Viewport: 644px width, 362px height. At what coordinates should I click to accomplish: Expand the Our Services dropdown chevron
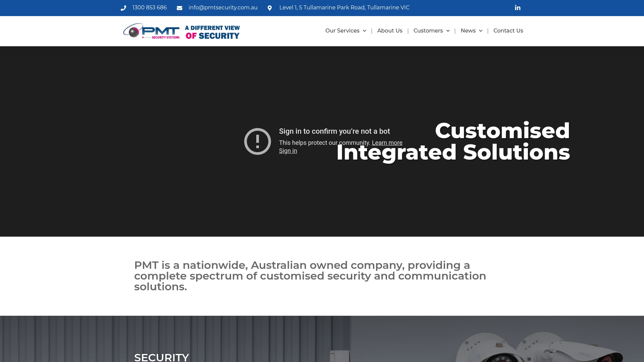pos(364,31)
